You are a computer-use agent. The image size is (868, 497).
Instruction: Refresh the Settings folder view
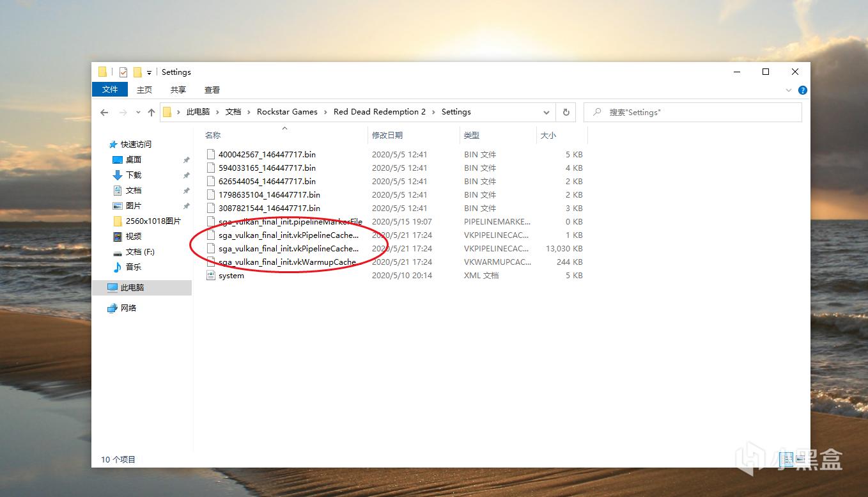[x=566, y=112]
